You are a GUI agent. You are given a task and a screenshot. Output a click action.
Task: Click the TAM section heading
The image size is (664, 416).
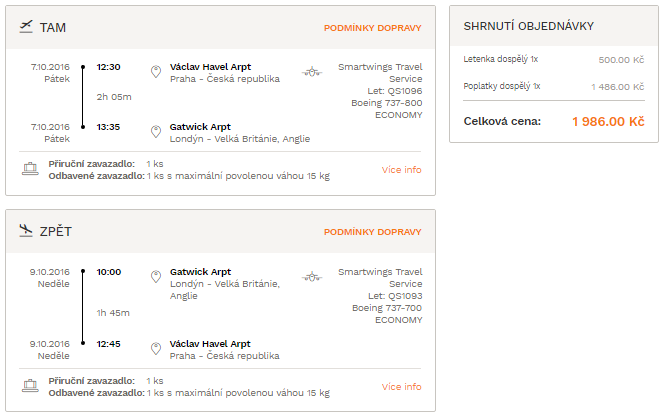pos(53,28)
